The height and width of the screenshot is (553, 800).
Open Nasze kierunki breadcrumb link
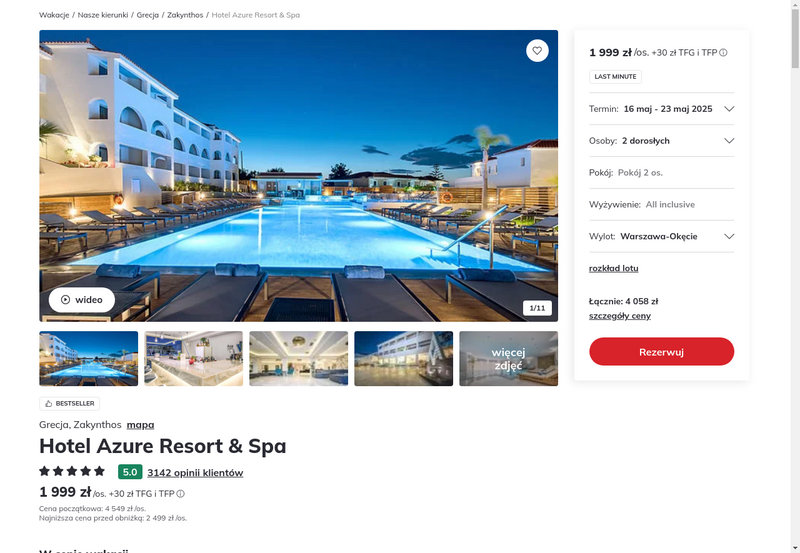tap(103, 15)
